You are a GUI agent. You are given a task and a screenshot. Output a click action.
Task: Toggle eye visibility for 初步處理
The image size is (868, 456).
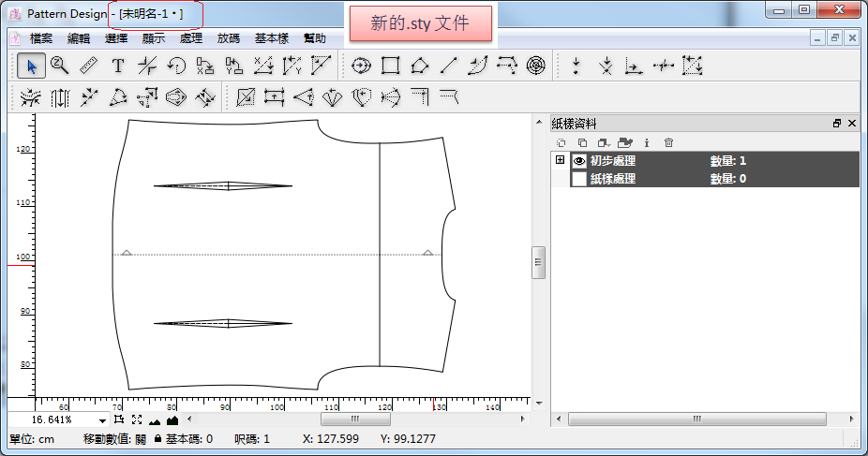tap(578, 161)
